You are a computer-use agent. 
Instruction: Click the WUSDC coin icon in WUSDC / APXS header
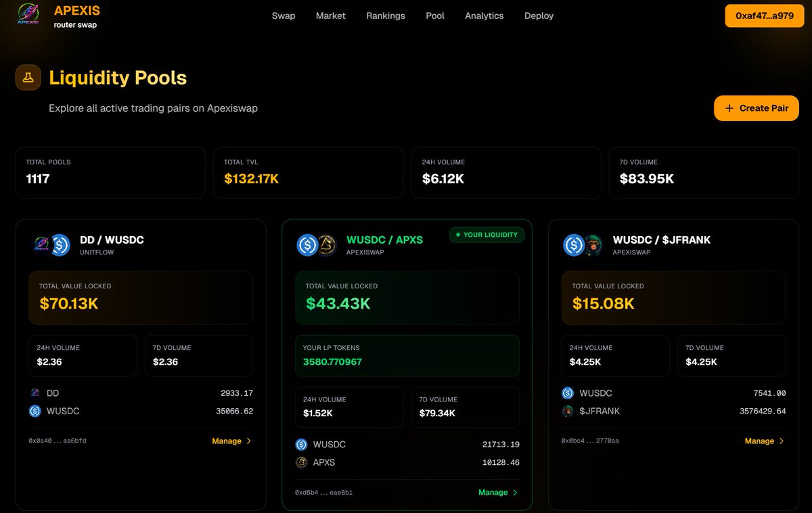pos(308,245)
